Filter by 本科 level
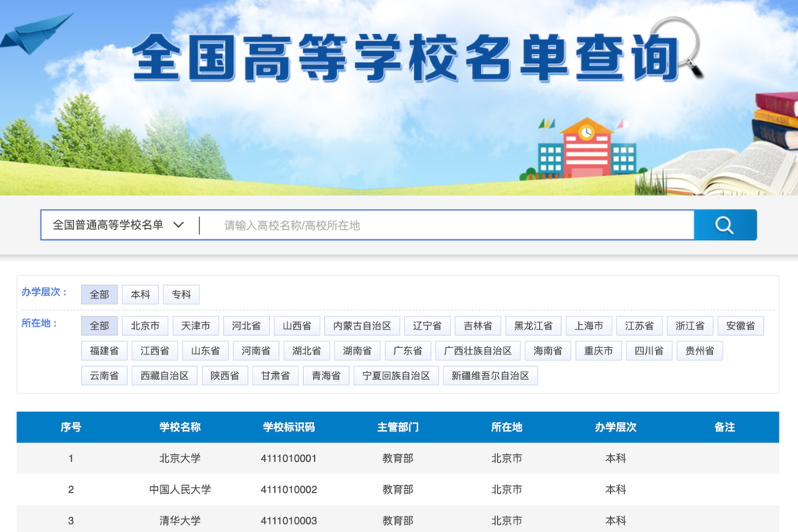Screen dimensions: 798x532 [140, 294]
